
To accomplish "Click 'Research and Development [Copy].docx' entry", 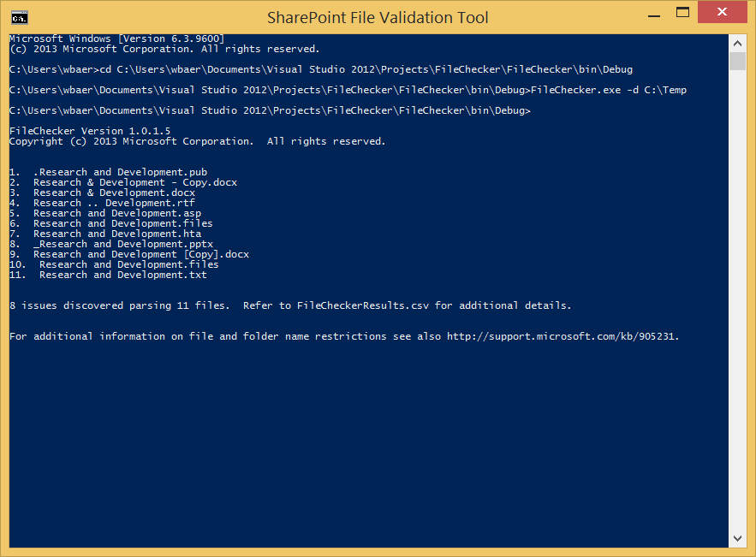I will point(141,254).
